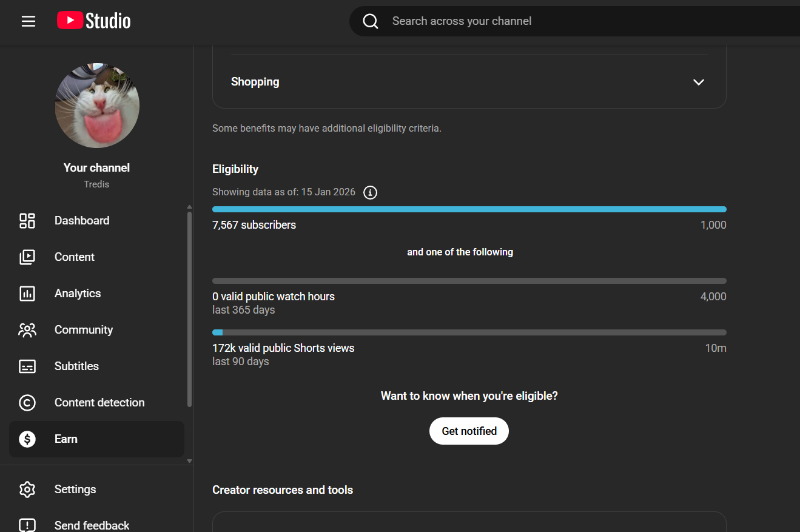Click the Shorts views progress bar
Screen dimensions: 800x532
[469, 332]
